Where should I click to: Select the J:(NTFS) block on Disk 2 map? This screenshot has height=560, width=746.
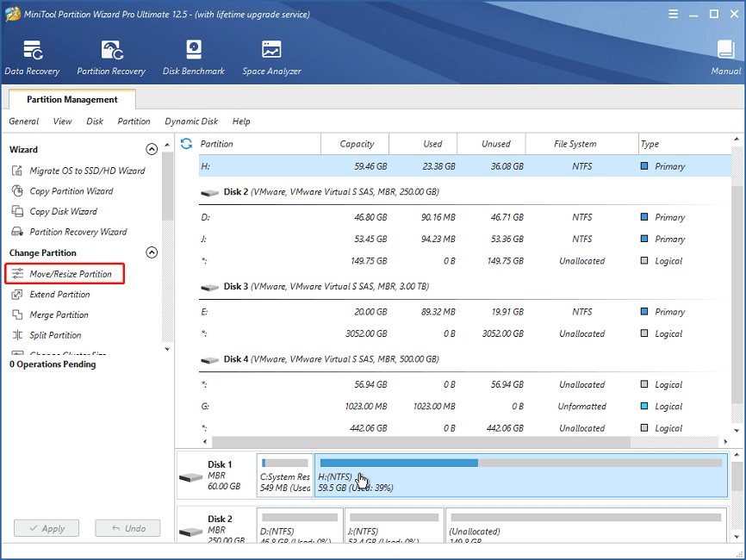coord(395,526)
